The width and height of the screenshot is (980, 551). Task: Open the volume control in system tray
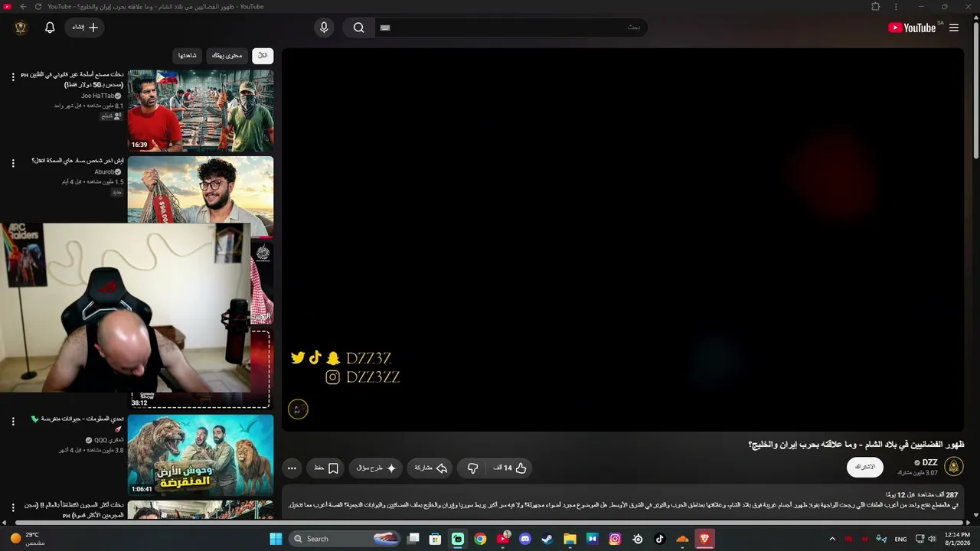[x=932, y=539]
